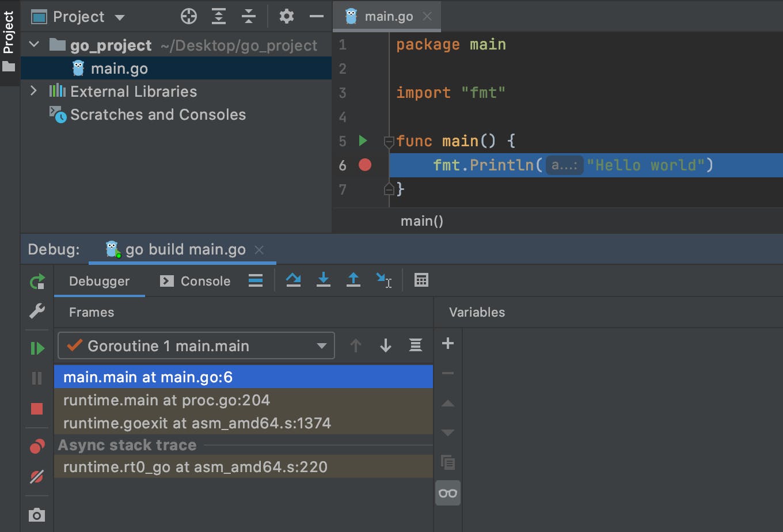Image resolution: width=783 pixels, height=532 pixels.
Task: Click the Project vertical sidebar tab
Action: click(x=9, y=41)
